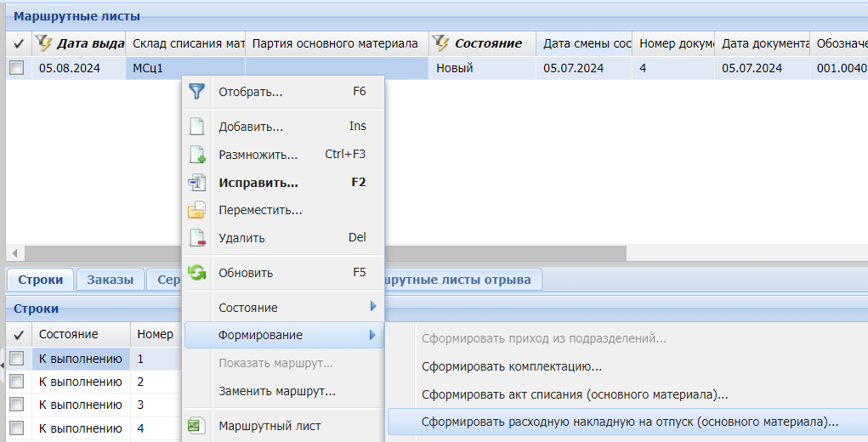This screenshot has width=868, height=442.
Task: Select the checkbox of row number 3
Action: pos(16,405)
